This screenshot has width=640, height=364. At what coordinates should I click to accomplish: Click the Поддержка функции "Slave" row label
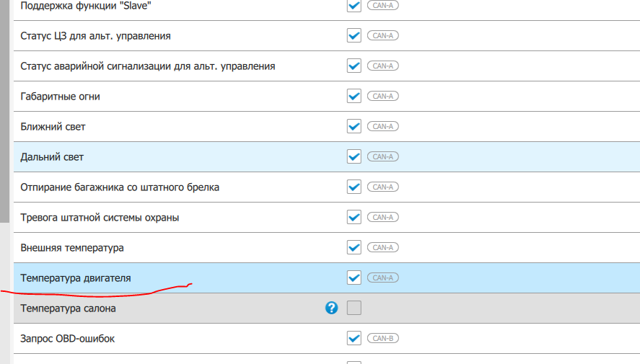pos(91,6)
